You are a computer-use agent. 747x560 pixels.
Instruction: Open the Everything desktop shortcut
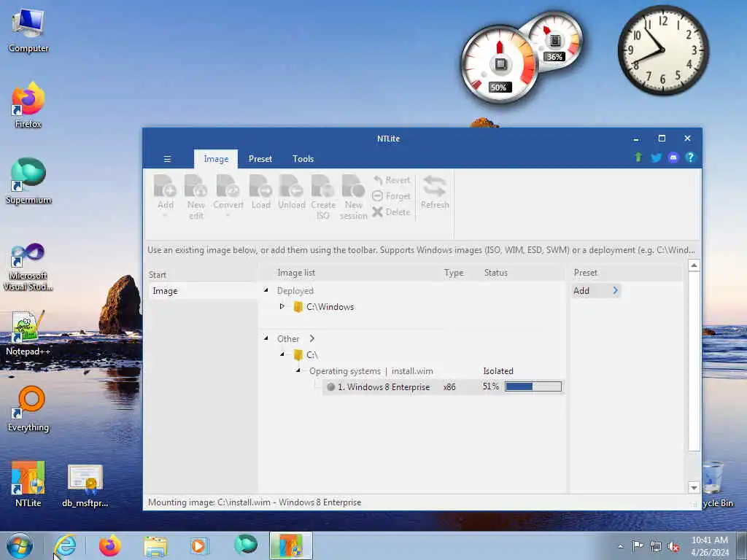[x=28, y=408]
